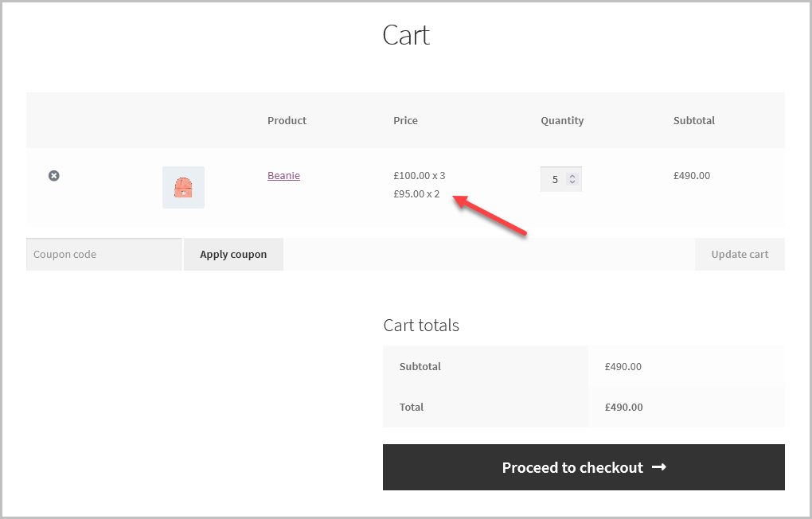Click the Price column header
The height and width of the screenshot is (519, 812).
(x=405, y=120)
